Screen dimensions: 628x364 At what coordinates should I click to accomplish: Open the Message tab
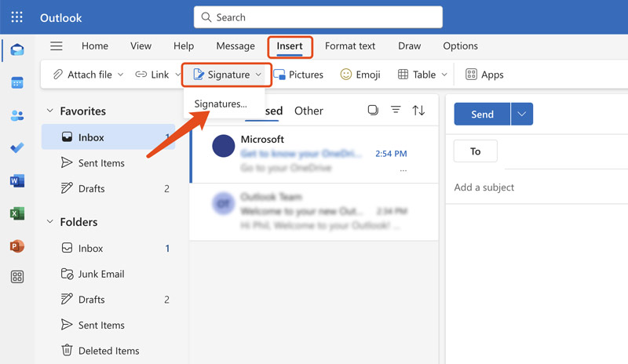[x=235, y=46]
